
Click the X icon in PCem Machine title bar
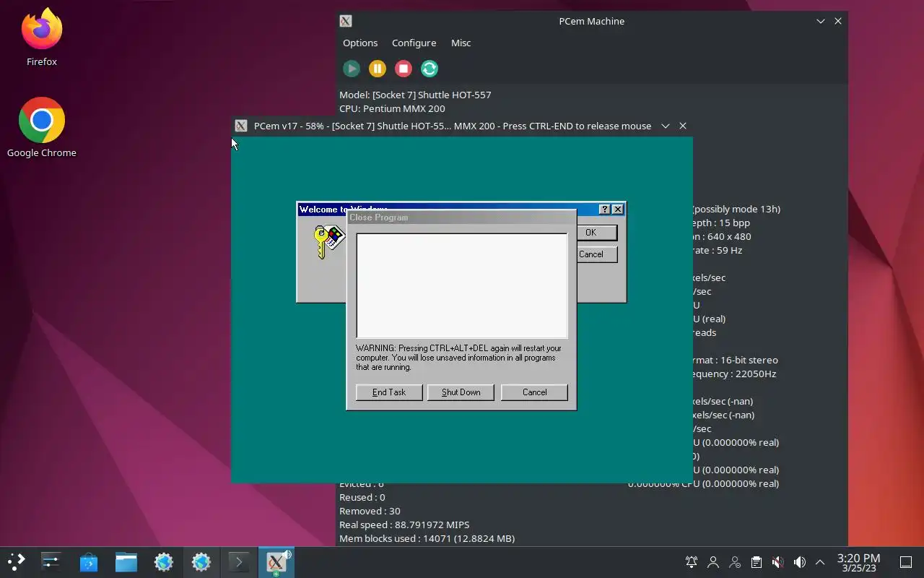click(x=346, y=21)
